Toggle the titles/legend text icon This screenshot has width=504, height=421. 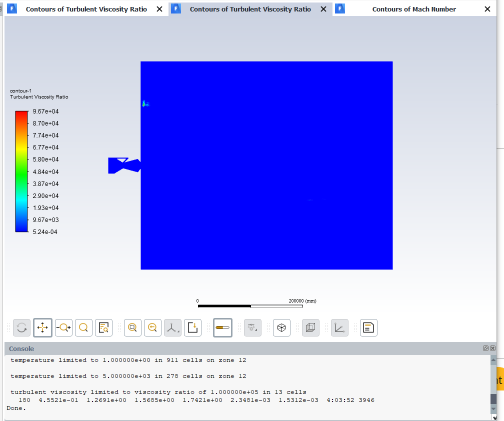coord(368,328)
